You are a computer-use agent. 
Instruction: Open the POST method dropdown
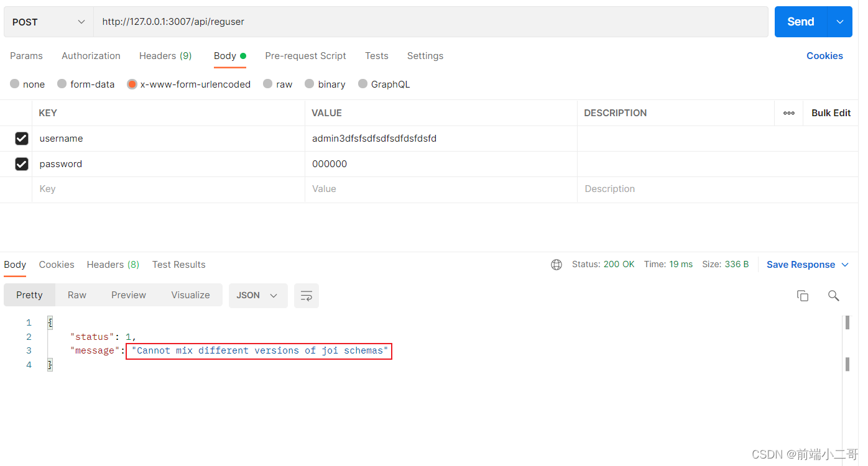[48, 21]
